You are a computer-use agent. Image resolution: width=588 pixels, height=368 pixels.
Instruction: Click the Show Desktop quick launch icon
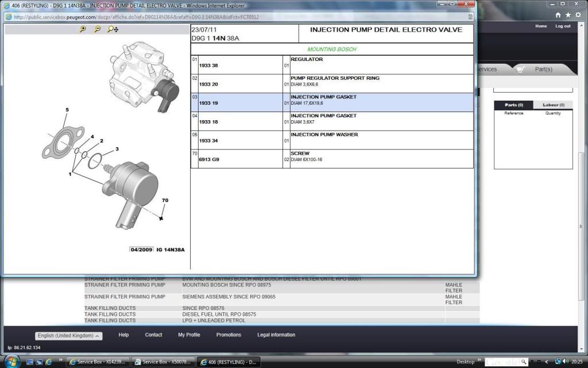click(30, 362)
